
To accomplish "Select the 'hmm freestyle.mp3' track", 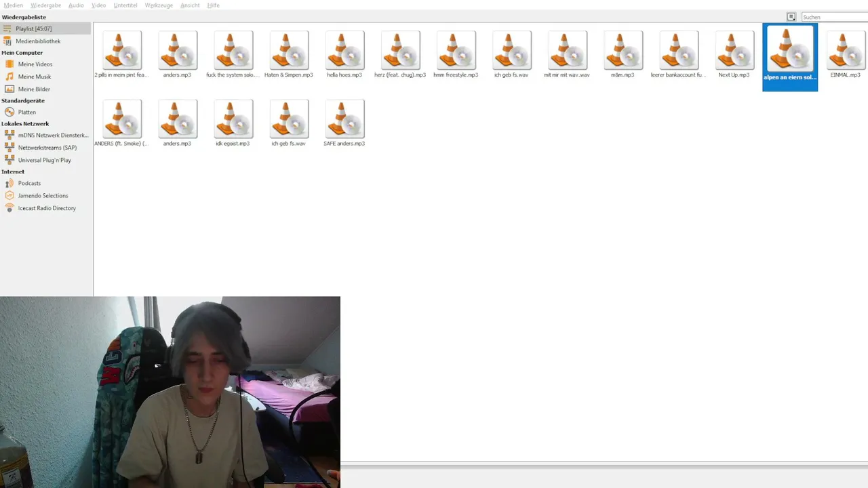I will [x=456, y=54].
